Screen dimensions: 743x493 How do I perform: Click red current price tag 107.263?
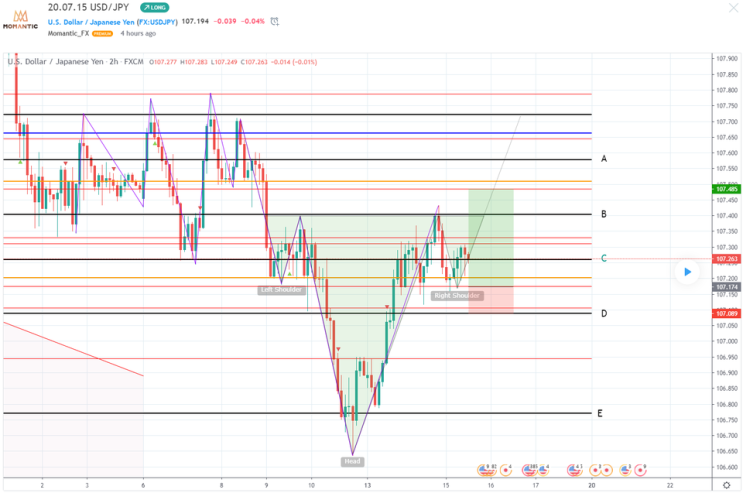click(726, 259)
